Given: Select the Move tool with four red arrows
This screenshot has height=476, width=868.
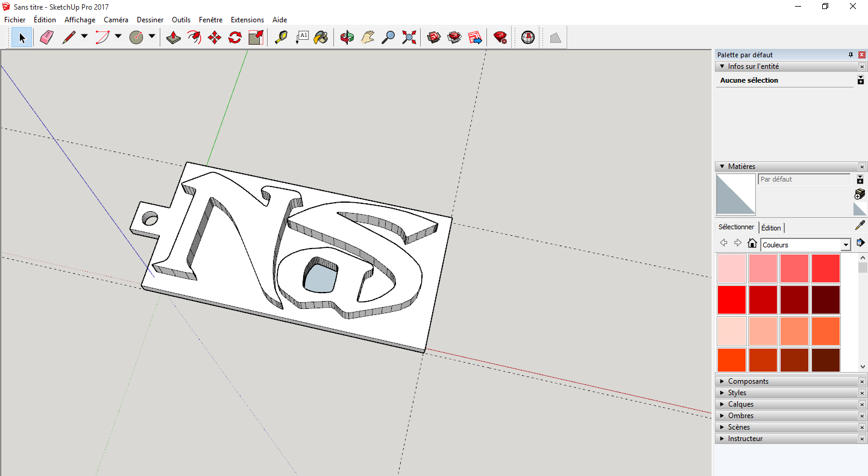Looking at the screenshot, I should click(215, 37).
